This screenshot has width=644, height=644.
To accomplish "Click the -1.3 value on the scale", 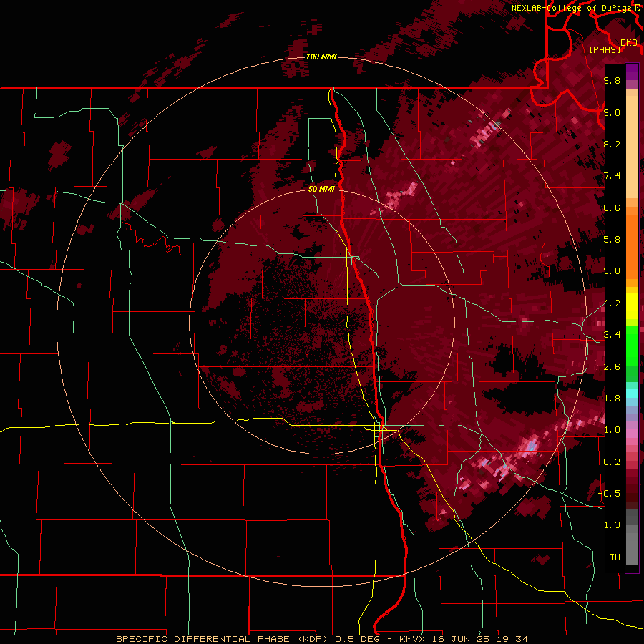I will pyautogui.click(x=610, y=525).
